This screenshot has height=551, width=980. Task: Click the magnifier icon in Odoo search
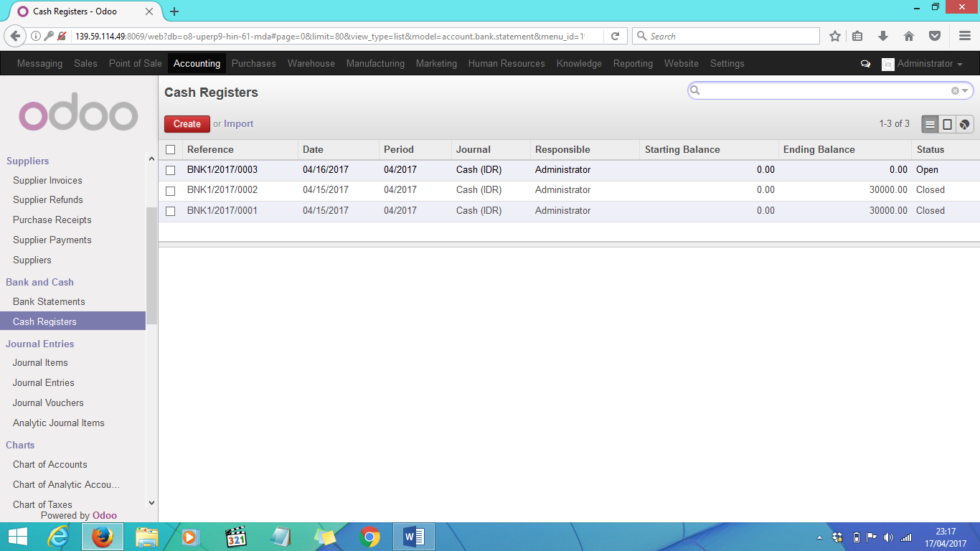click(x=694, y=90)
